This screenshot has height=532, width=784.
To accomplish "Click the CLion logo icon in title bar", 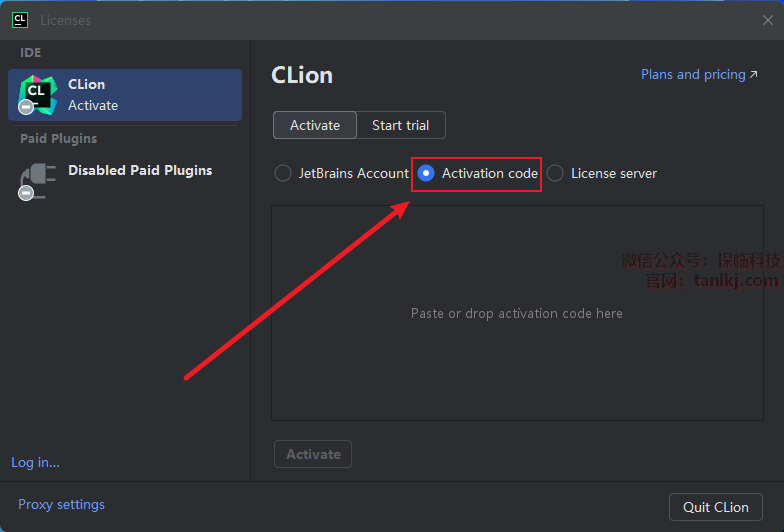I will 20,20.
